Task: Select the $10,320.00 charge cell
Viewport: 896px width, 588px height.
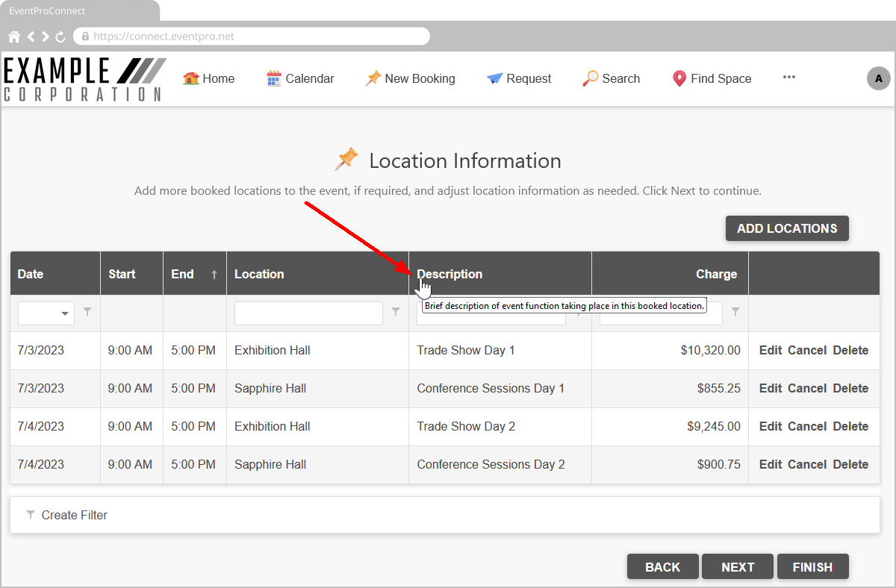Action: [670, 350]
